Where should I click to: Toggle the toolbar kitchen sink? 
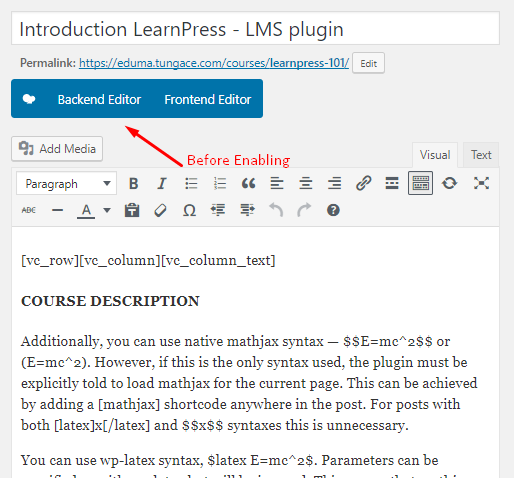click(x=421, y=183)
